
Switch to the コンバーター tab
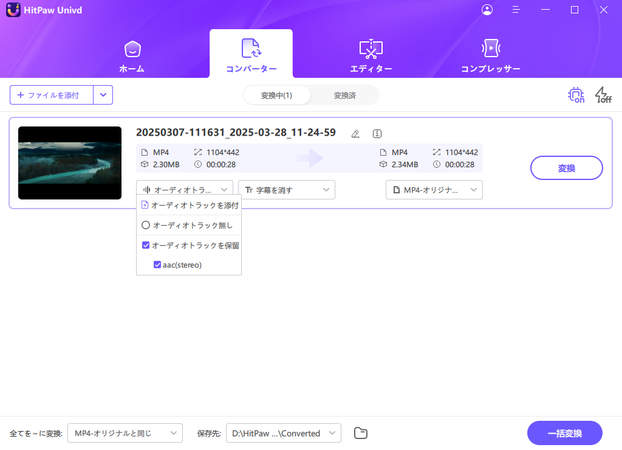point(251,54)
